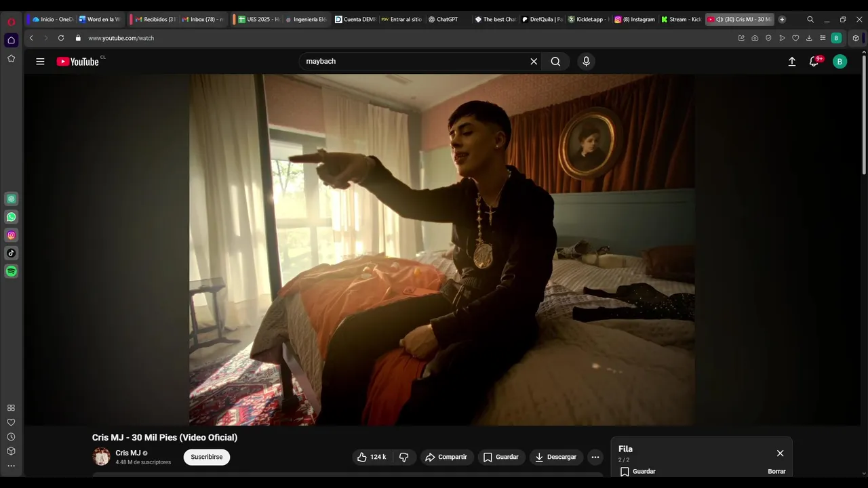Image resolution: width=868 pixels, height=488 pixels.
Task: Open ChatGPT in the Opera sidebar
Action: (x=11, y=199)
